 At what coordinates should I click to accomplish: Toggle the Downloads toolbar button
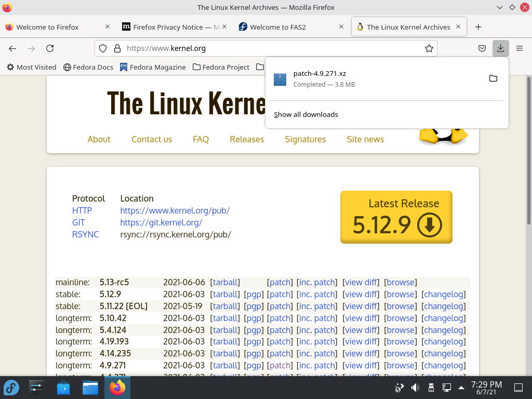(x=500, y=48)
